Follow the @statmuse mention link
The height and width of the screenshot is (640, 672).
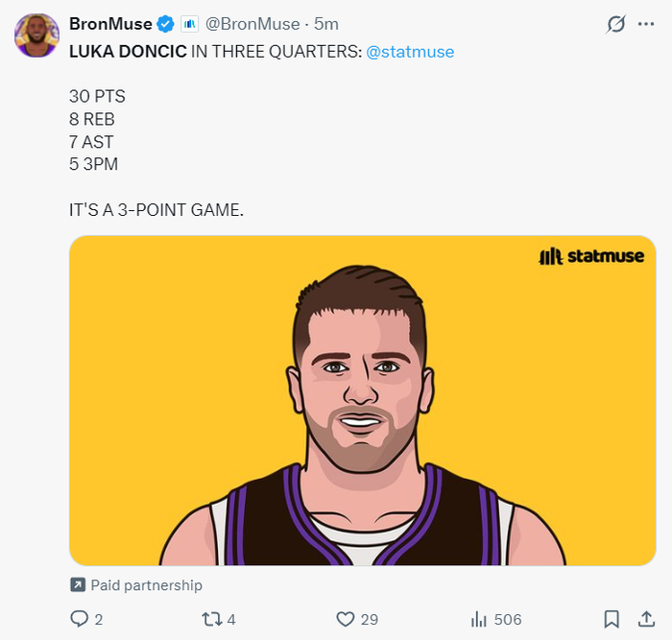tap(410, 52)
